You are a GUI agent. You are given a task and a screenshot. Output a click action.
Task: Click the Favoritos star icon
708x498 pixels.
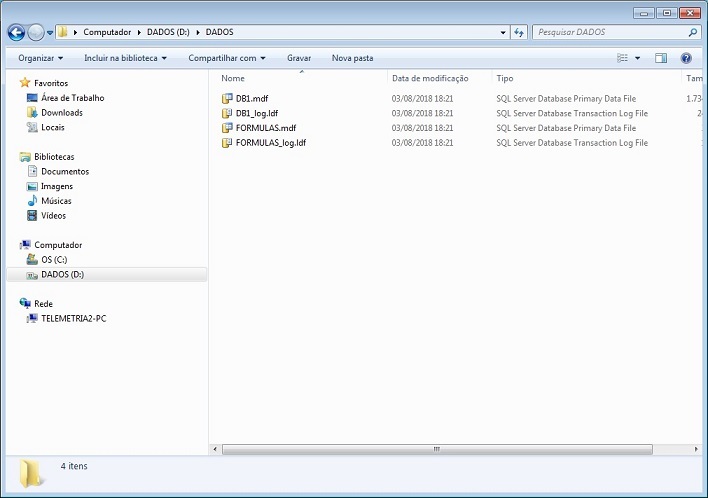[25, 83]
